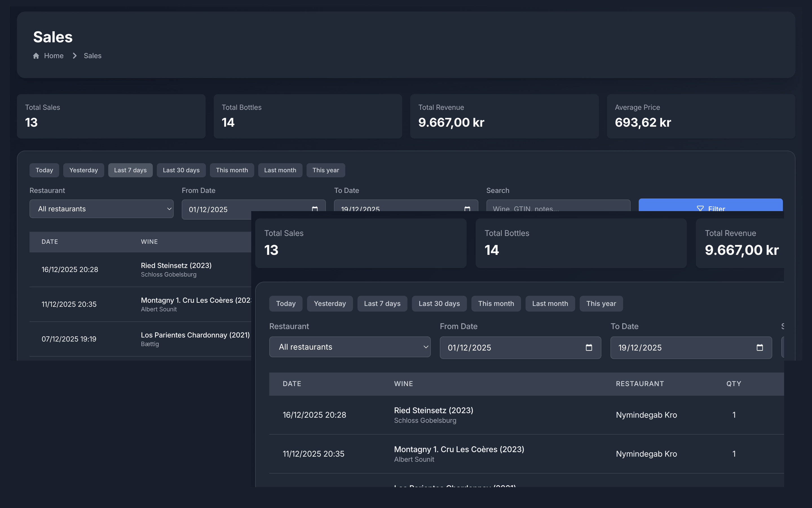The width and height of the screenshot is (812, 508).
Task: Pick Last month preset on main page
Action: click(x=280, y=170)
